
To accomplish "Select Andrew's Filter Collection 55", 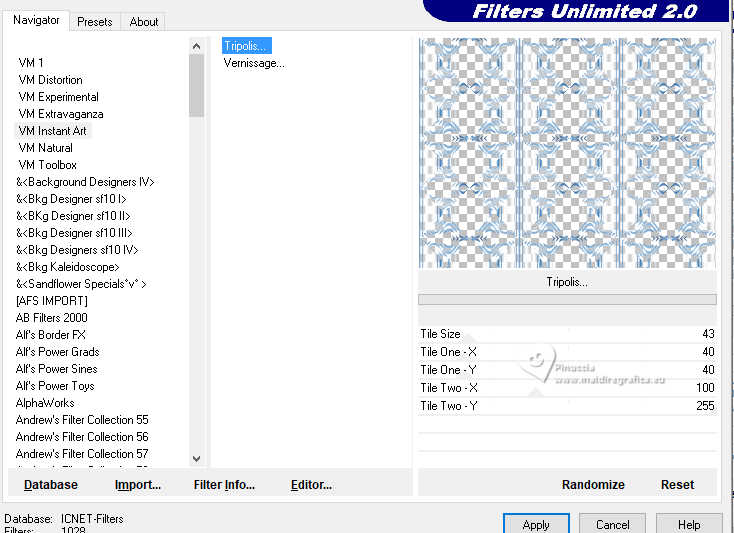I will [82, 420].
